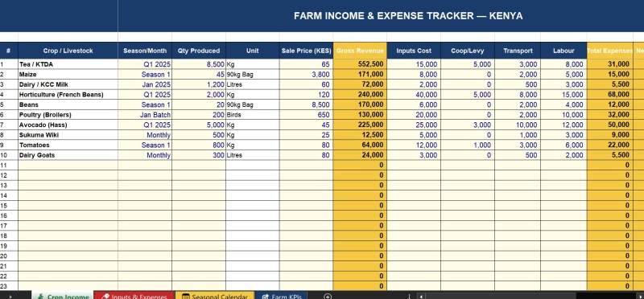Select quantity 1,200 for Dairy Milk

[x=199, y=84]
